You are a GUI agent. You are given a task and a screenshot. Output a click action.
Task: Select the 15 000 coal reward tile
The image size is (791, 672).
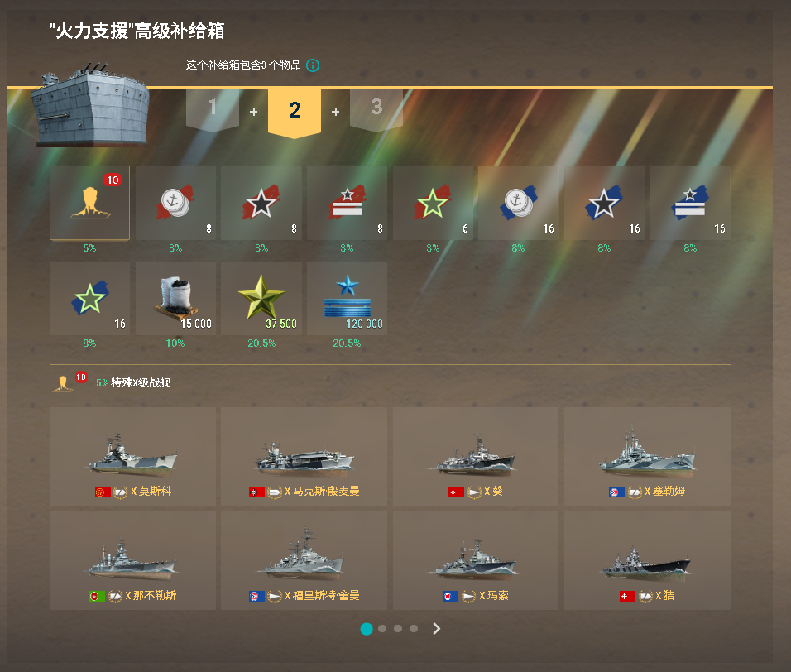(x=175, y=298)
